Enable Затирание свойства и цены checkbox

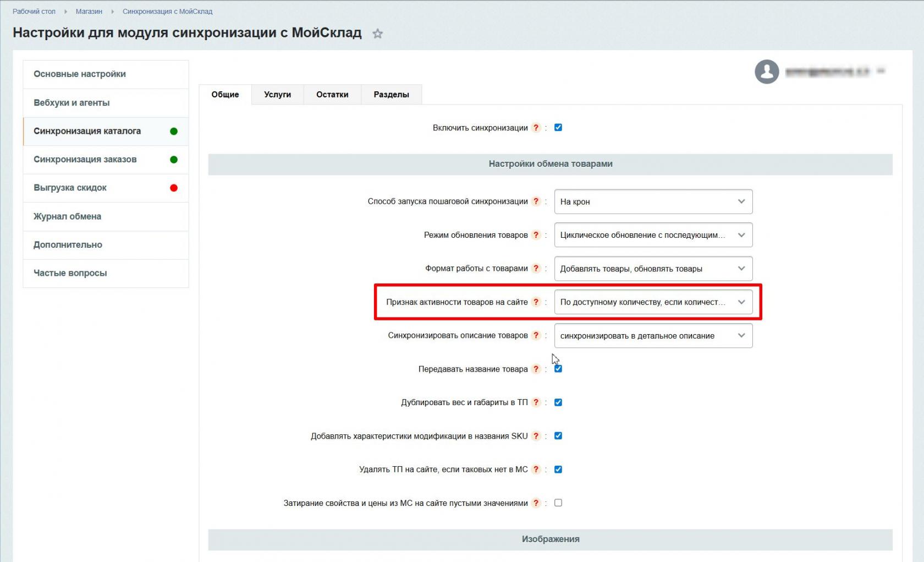[x=558, y=503]
